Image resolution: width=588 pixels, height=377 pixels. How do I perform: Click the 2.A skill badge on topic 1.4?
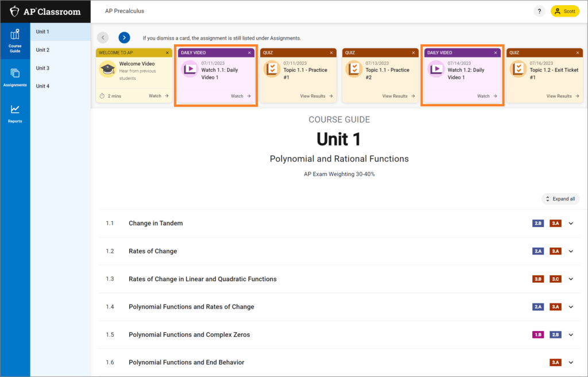pyautogui.click(x=538, y=307)
